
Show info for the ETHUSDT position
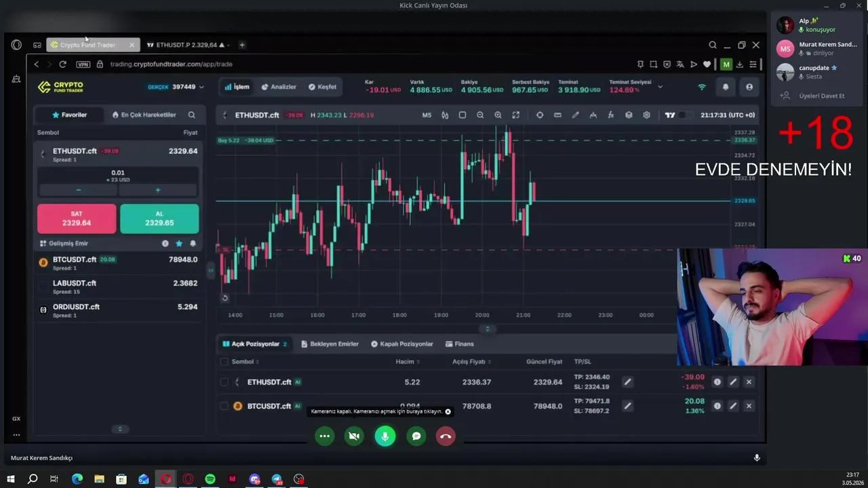pyautogui.click(x=717, y=382)
